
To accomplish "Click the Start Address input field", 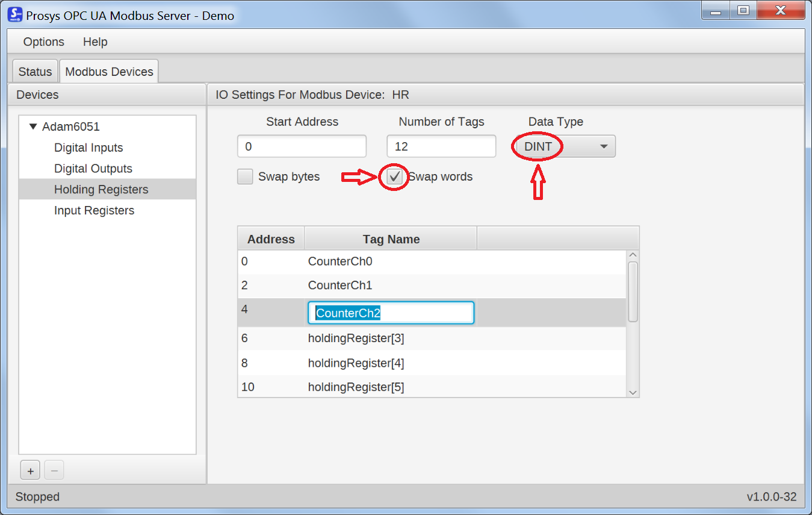I will [302, 146].
